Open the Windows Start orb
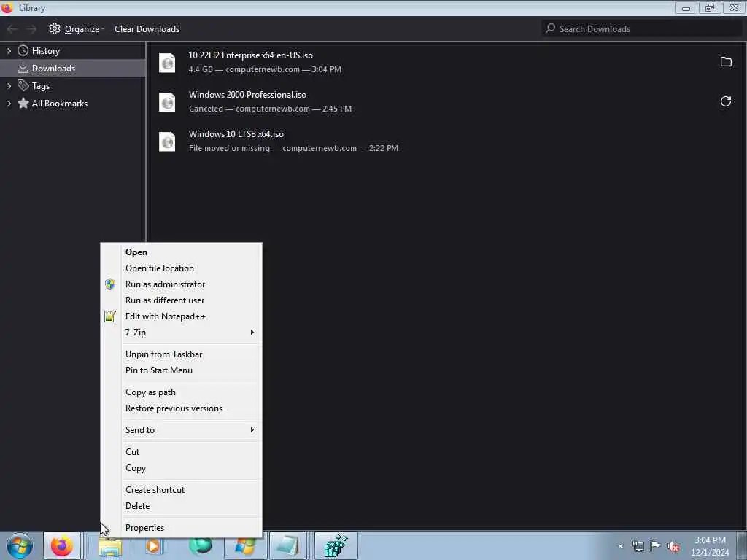This screenshot has height=560, width=747. 20,545
